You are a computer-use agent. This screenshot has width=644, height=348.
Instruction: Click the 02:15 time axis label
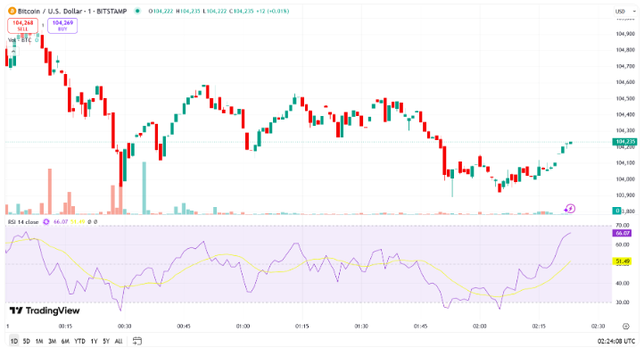(539, 327)
